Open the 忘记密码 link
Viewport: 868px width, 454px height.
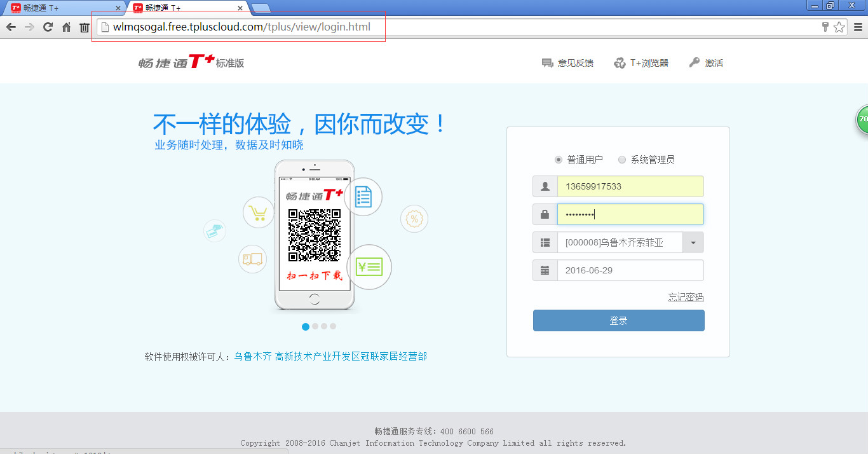(686, 297)
